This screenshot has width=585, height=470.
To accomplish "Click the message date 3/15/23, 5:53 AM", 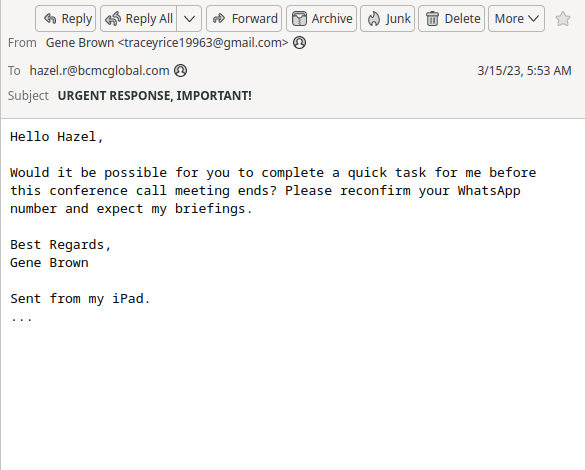I will click(524, 70).
